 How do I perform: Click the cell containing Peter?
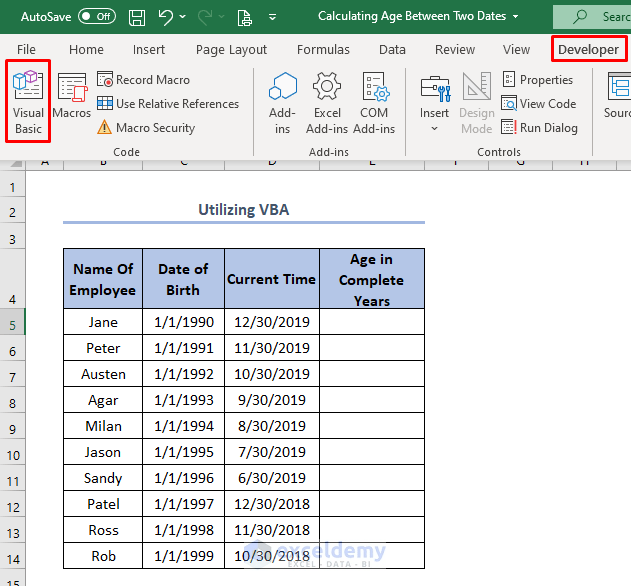[103, 348]
